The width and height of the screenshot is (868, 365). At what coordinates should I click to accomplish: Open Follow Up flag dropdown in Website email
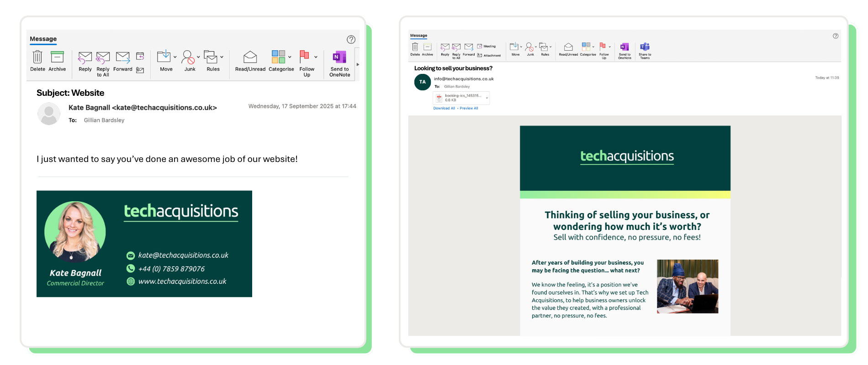click(x=316, y=57)
